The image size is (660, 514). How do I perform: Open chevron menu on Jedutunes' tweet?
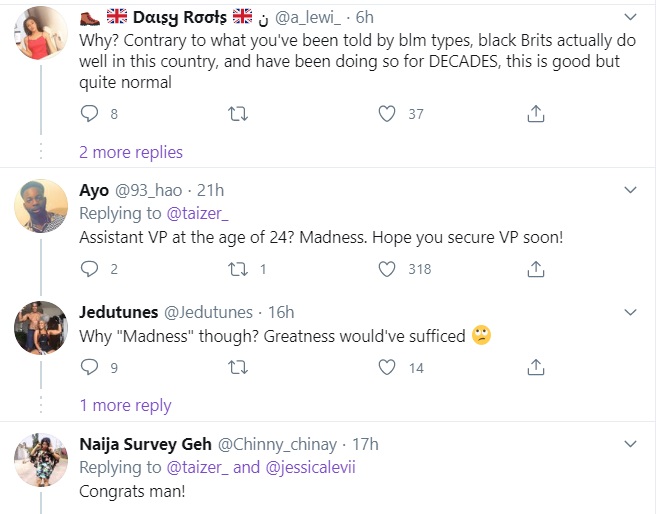click(x=631, y=313)
